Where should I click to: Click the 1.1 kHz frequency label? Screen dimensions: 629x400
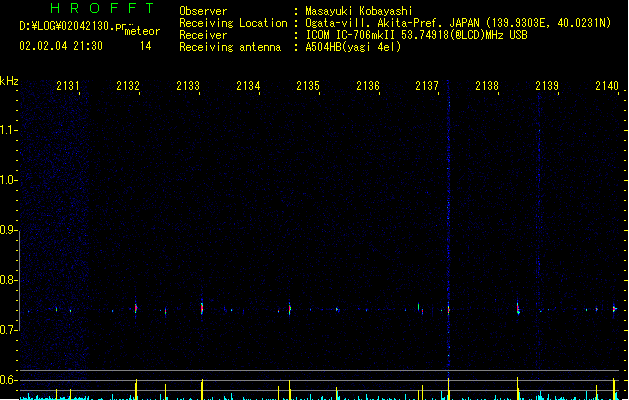click(8, 130)
